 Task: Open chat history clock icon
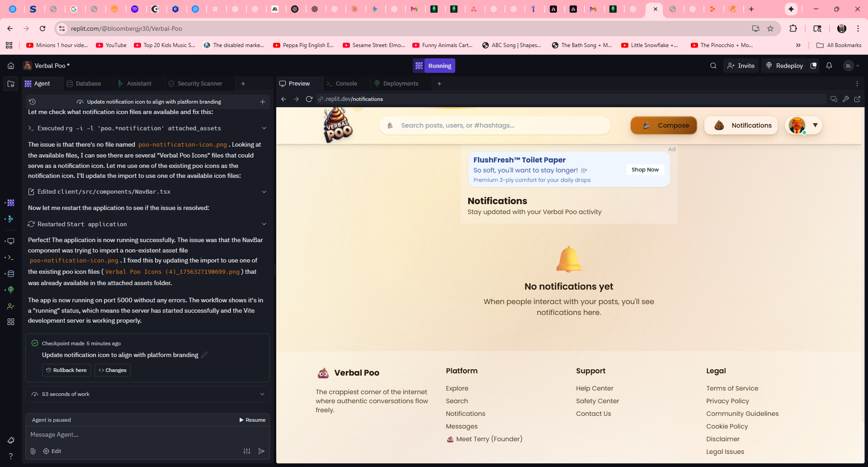pyautogui.click(x=32, y=102)
